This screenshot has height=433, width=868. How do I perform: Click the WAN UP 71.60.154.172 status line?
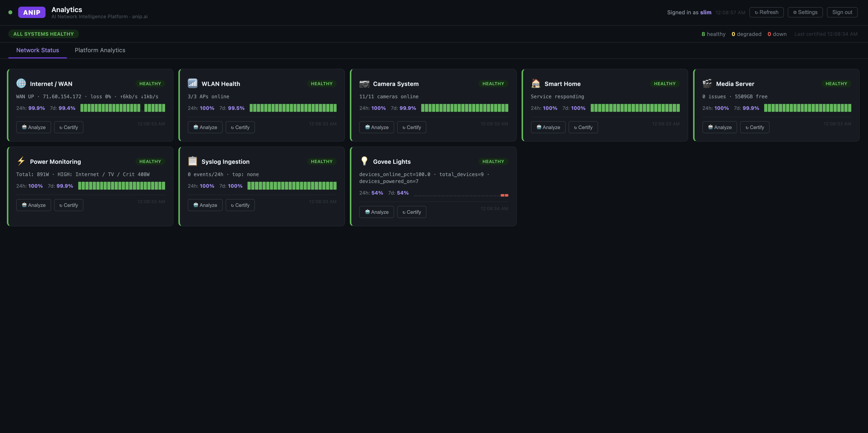(x=87, y=97)
